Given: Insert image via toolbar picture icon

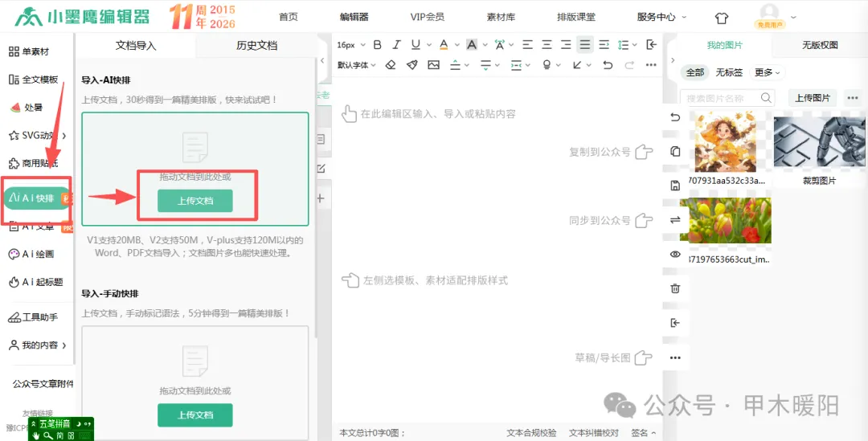Looking at the screenshot, I should click(433, 65).
